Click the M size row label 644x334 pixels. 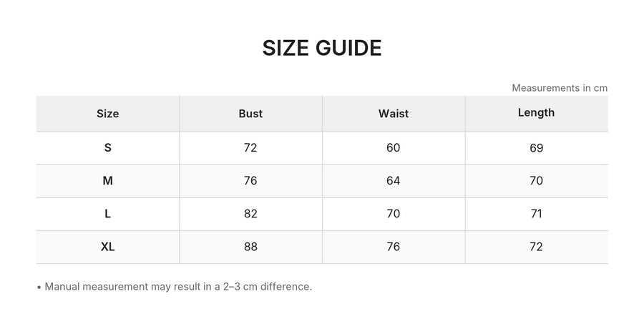pos(107,180)
